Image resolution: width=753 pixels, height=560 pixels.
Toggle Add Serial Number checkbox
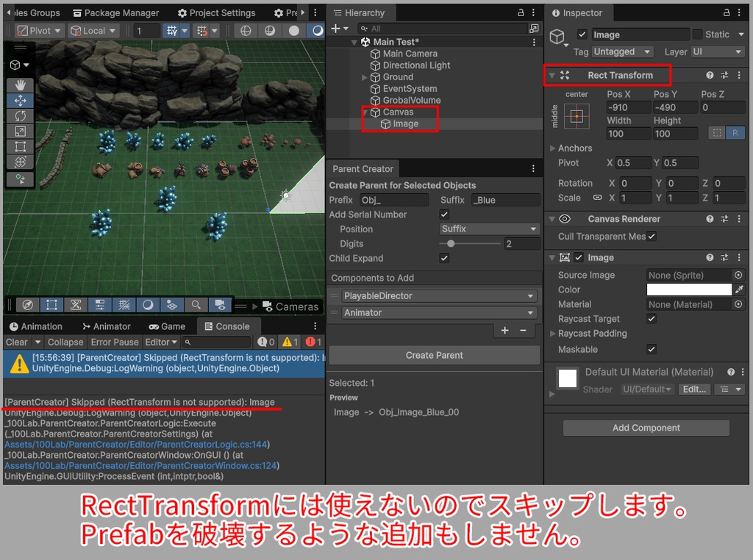(x=444, y=215)
